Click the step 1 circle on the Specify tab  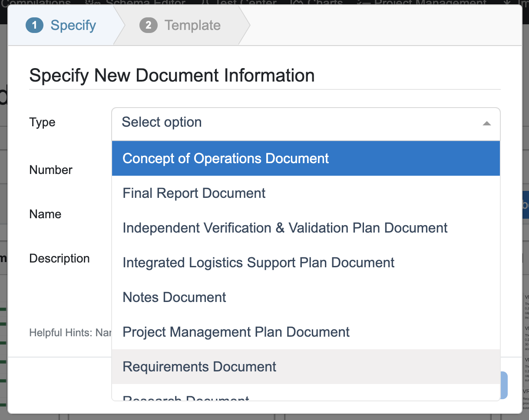coord(34,25)
